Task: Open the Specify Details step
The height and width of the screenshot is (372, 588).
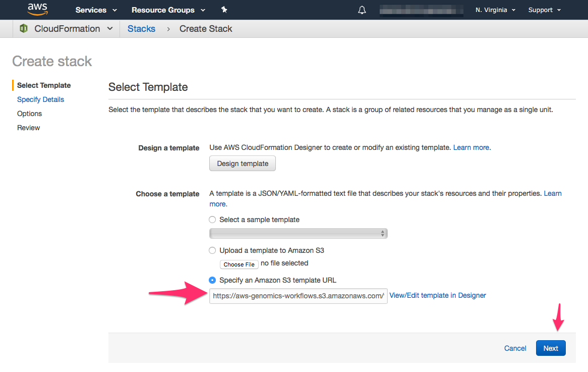Action: [x=40, y=99]
